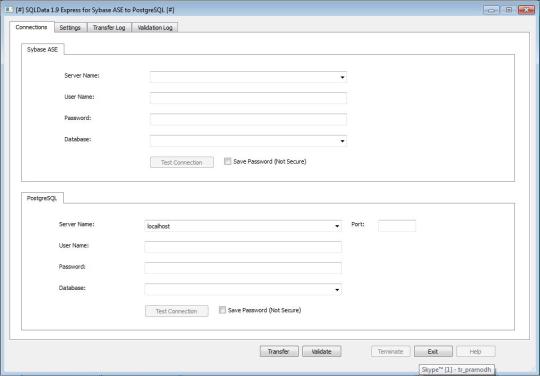Viewport: 540px width, 376px height.
Task: Click Test Connection under PostgreSQL
Action: pos(177,311)
